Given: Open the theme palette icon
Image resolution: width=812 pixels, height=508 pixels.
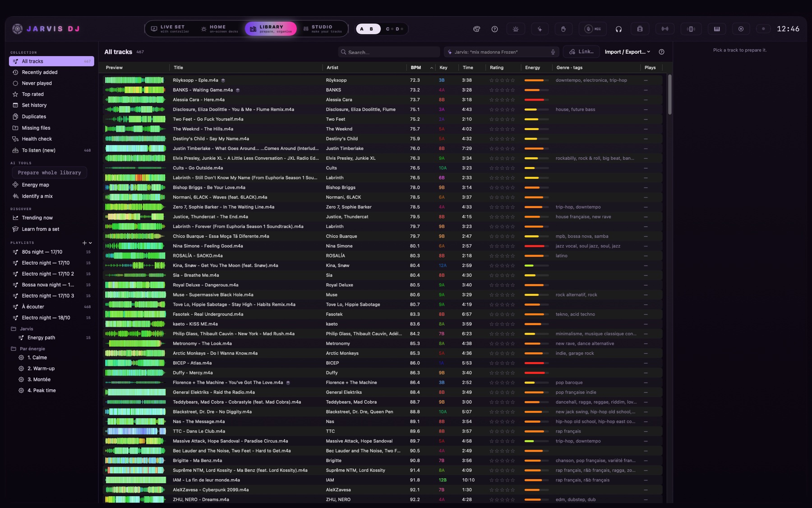Looking at the screenshot, I should click(476, 29).
